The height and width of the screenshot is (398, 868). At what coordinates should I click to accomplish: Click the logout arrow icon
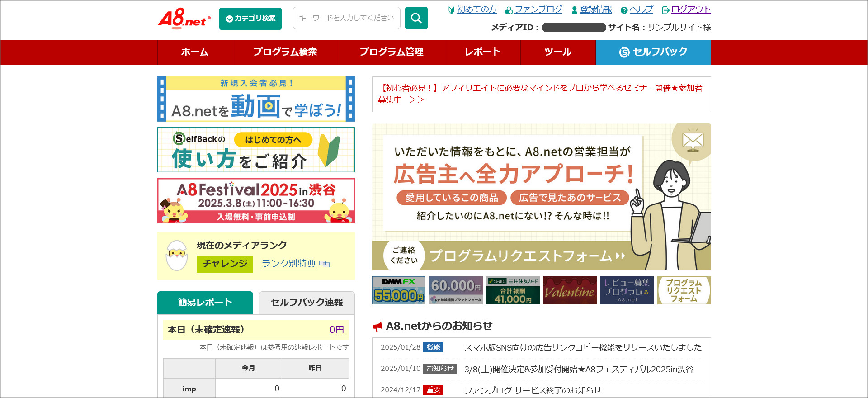[665, 10]
